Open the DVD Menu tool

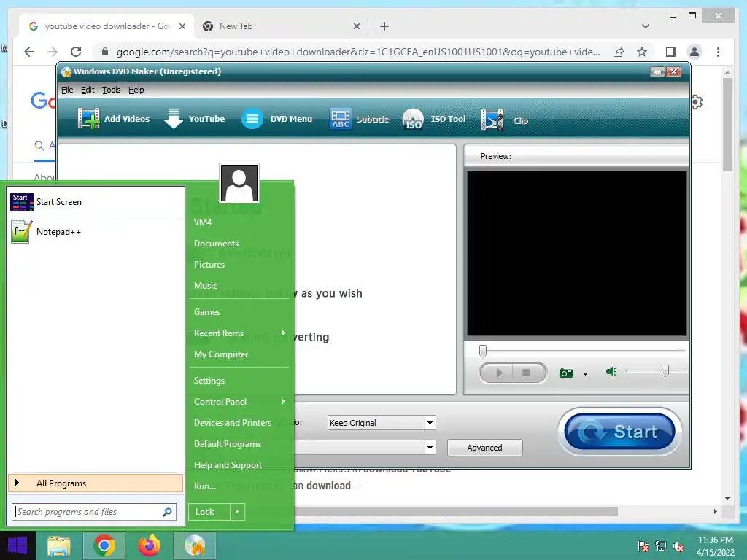coord(276,119)
